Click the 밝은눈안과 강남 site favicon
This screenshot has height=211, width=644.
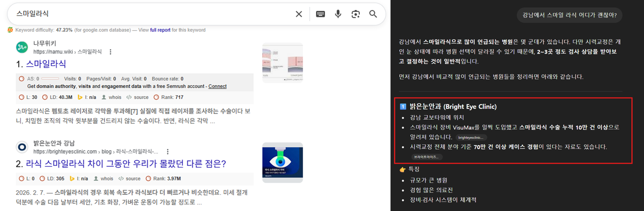pos(22,147)
